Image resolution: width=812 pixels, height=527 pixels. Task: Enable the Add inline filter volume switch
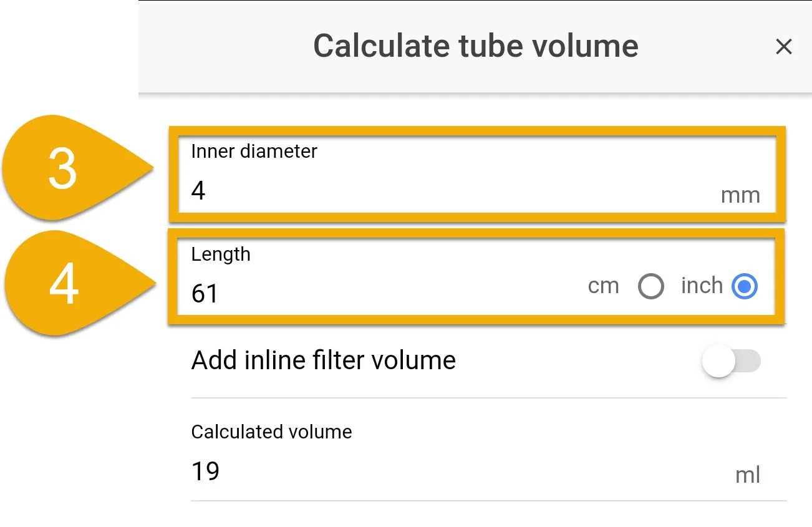(731, 361)
